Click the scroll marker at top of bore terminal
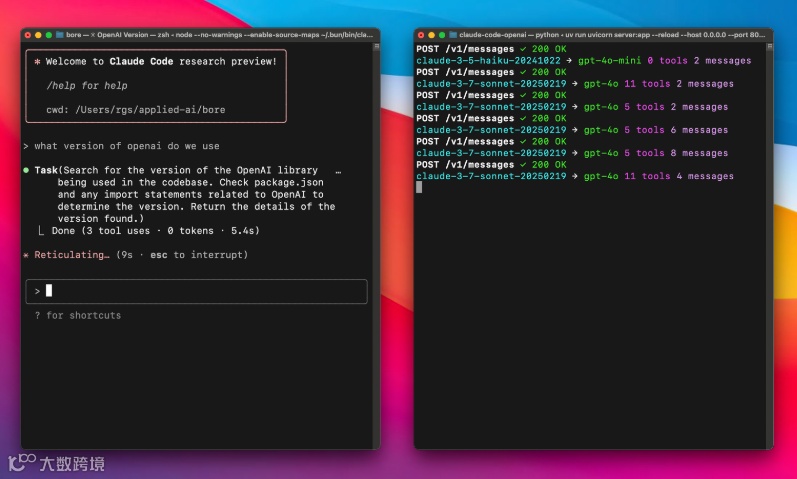 [377, 46]
